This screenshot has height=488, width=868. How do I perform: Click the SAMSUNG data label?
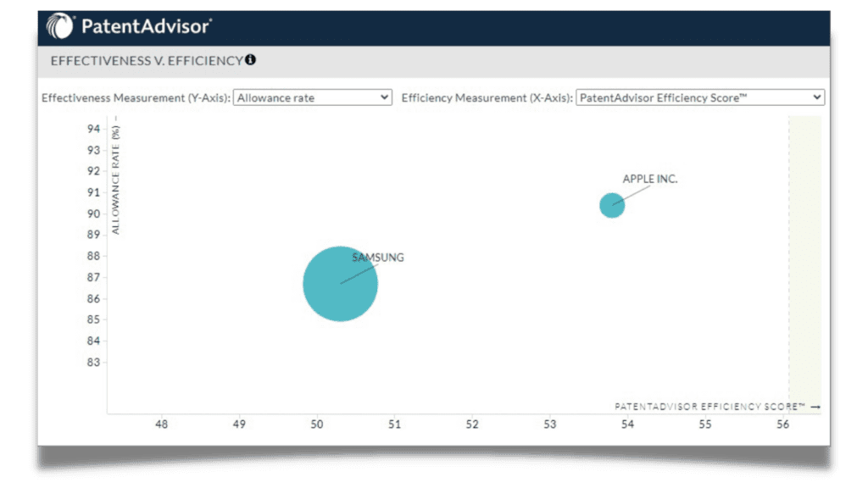[x=378, y=257]
